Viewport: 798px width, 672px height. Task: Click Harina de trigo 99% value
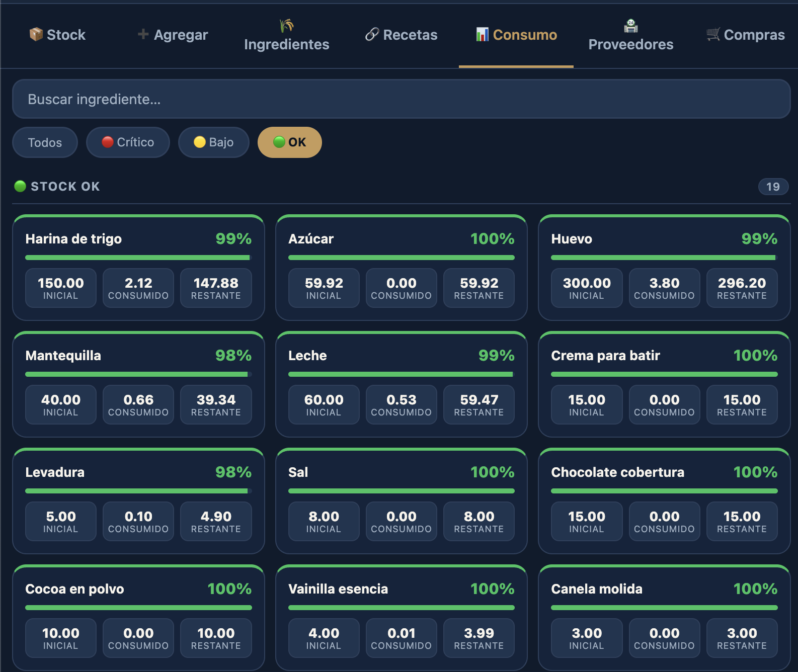[233, 239]
